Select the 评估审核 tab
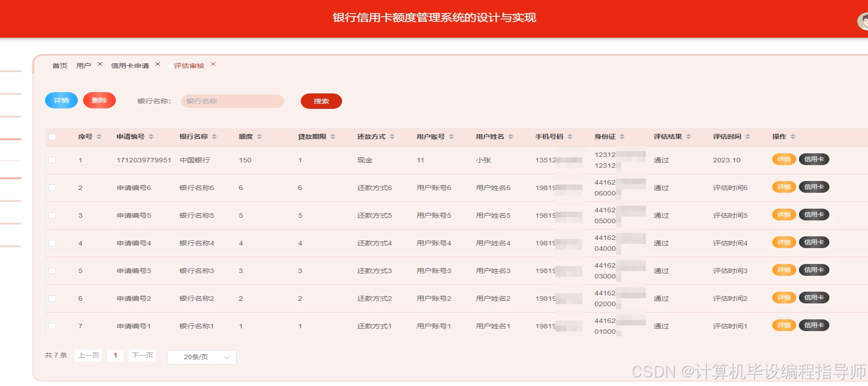868x386 pixels. 189,66
